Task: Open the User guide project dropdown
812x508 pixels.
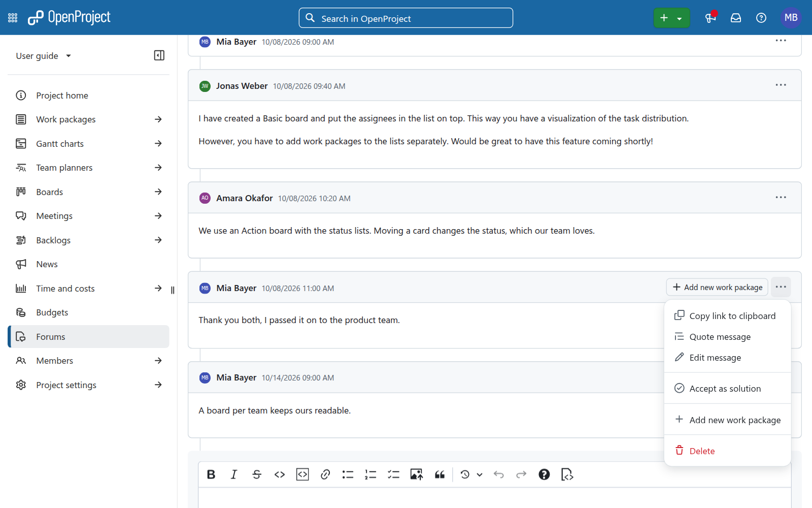Action: point(44,56)
